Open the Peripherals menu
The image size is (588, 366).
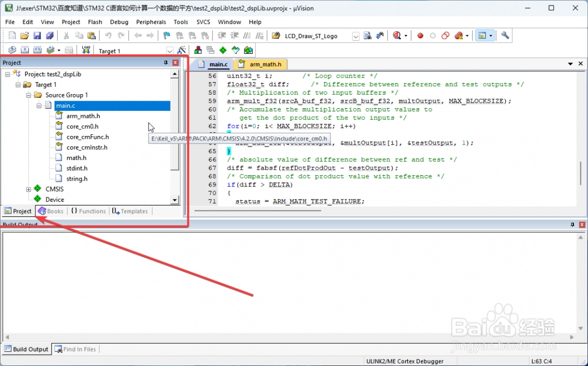click(151, 22)
